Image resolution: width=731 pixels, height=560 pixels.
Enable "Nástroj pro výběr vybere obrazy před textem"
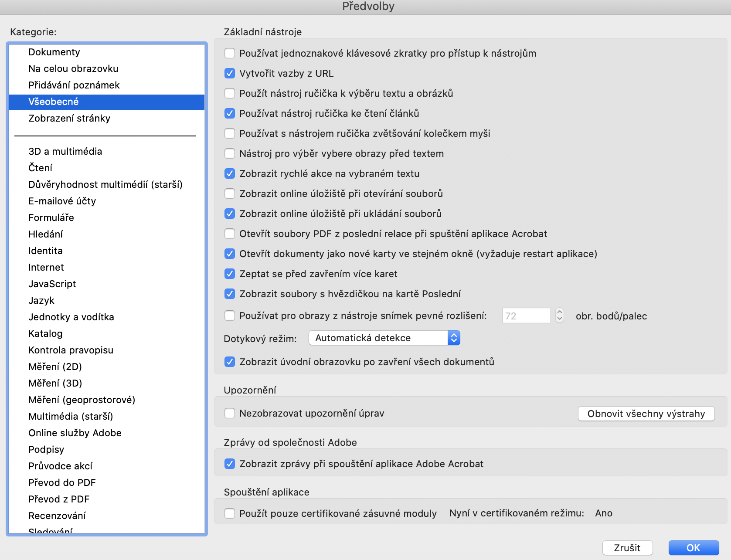tap(230, 153)
